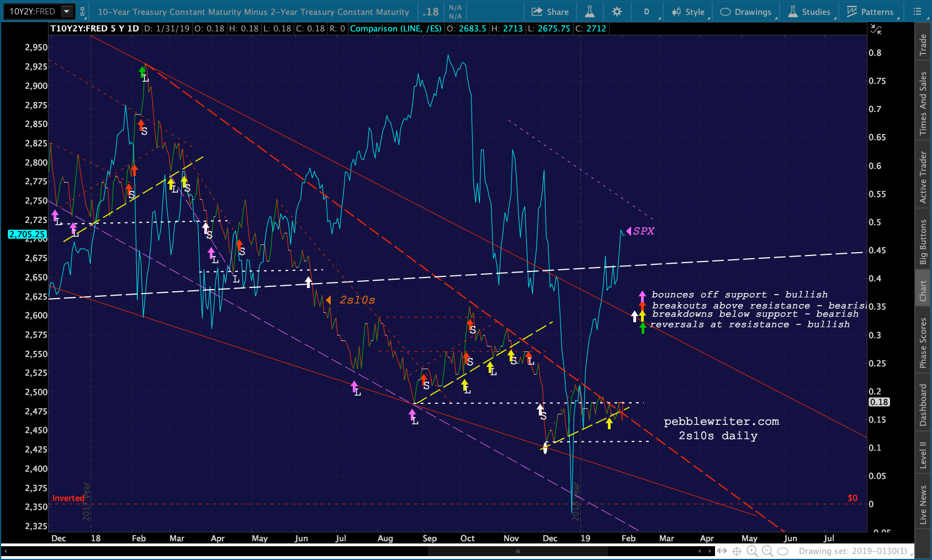Open the Level II sidebar tab
932x560 pixels.
pyautogui.click(x=923, y=455)
